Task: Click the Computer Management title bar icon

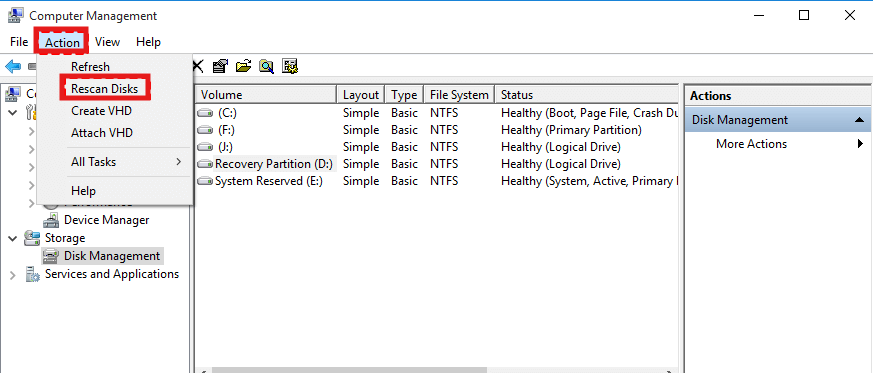Action: 15,15
